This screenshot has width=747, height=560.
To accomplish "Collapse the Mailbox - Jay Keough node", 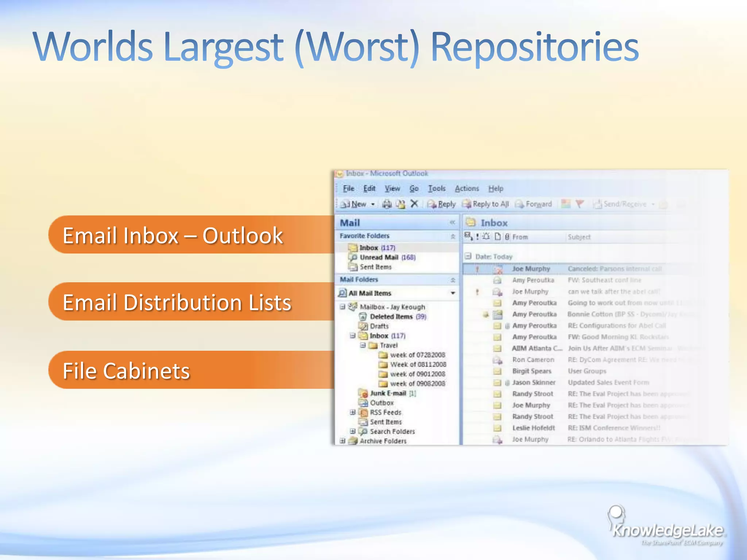I will tap(342, 307).
